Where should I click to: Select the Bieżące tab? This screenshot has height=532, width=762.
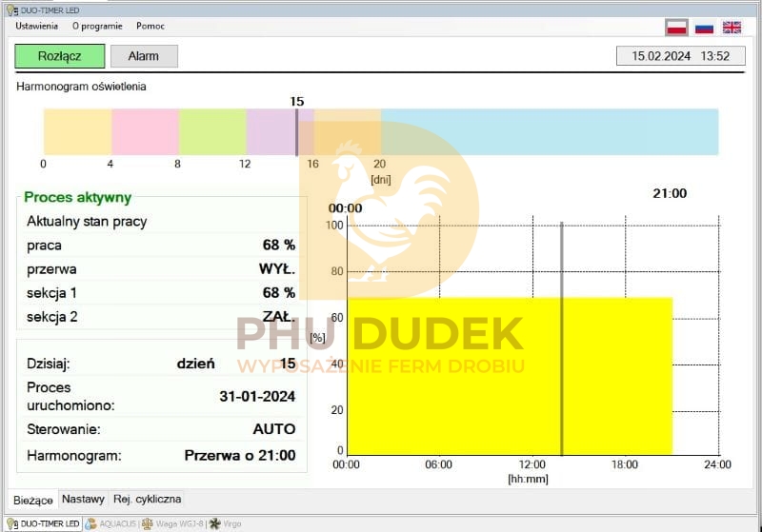tap(33, 500)
